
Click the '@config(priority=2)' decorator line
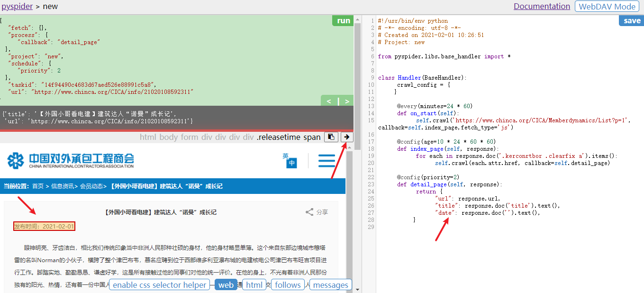[x=428, y=177]
